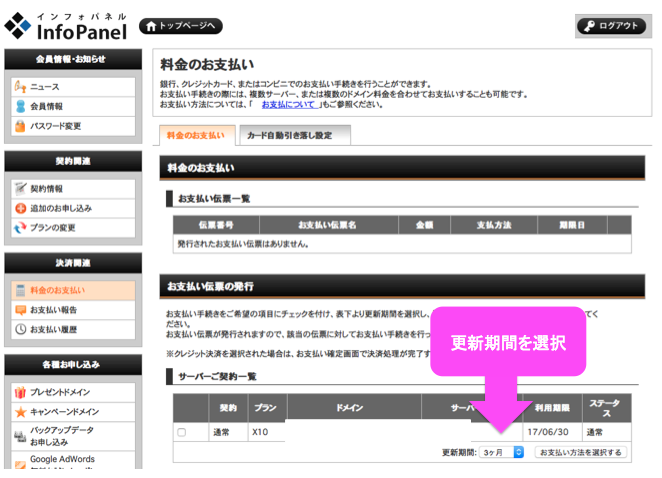Click お支払い方法を選択する button
The height and width of the screenshot is (478, 662).
581,452
